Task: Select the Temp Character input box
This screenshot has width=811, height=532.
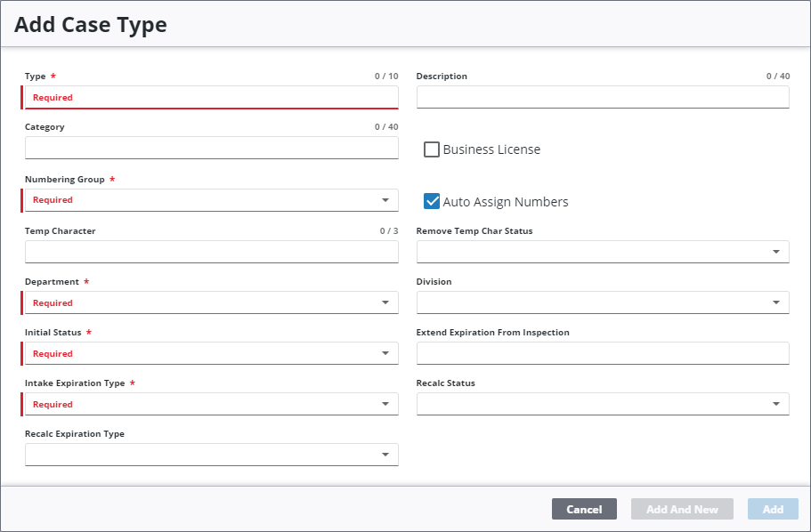Action: tap(211, 252)
